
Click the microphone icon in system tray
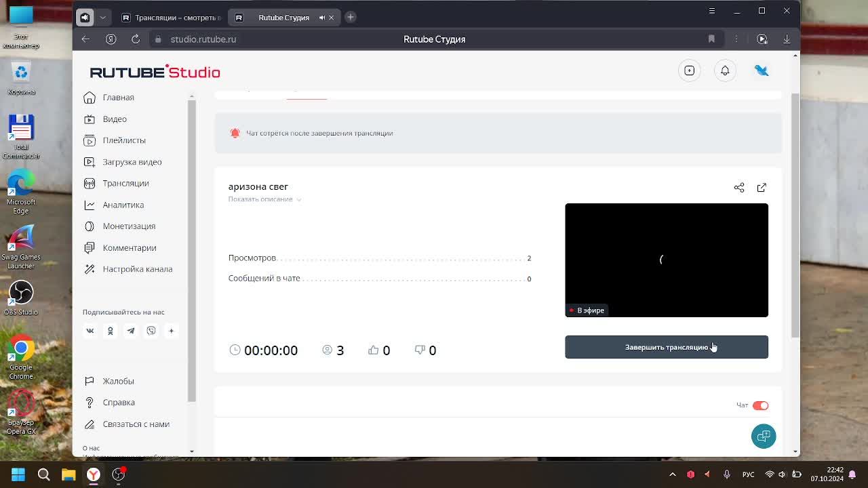[x=726, y=474]
